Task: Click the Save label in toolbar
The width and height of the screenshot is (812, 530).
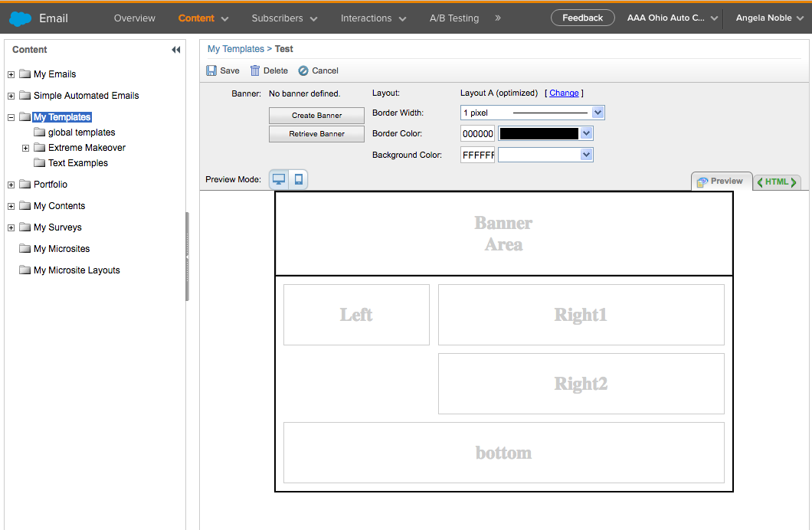Action: point(229,71)
